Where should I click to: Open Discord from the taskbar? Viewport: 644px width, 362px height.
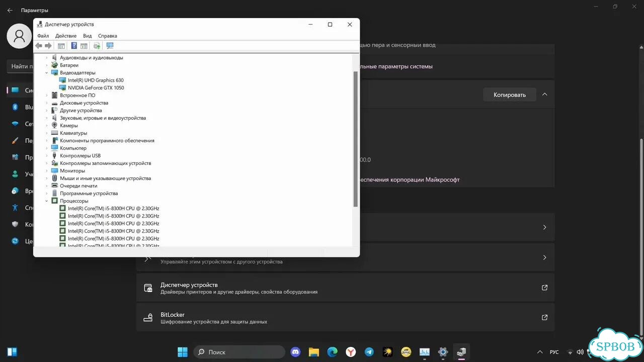pyautogui.click(x=295, y=352)
